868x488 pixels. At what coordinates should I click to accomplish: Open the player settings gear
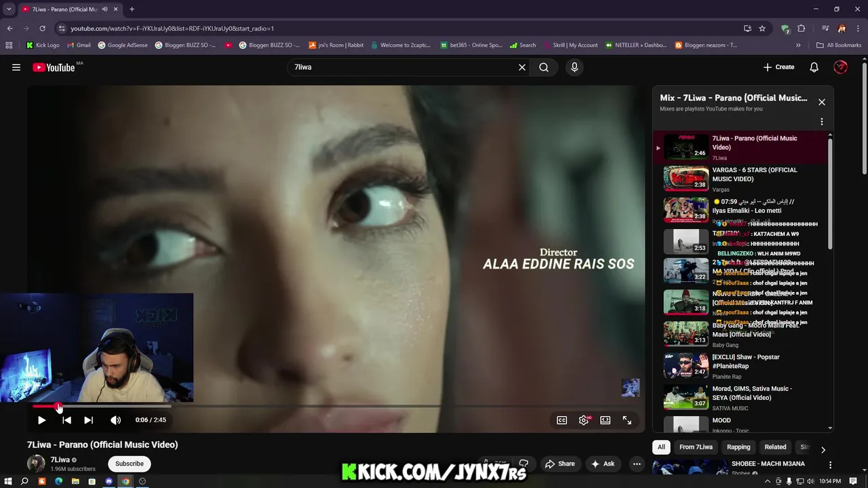pos(584,420)
